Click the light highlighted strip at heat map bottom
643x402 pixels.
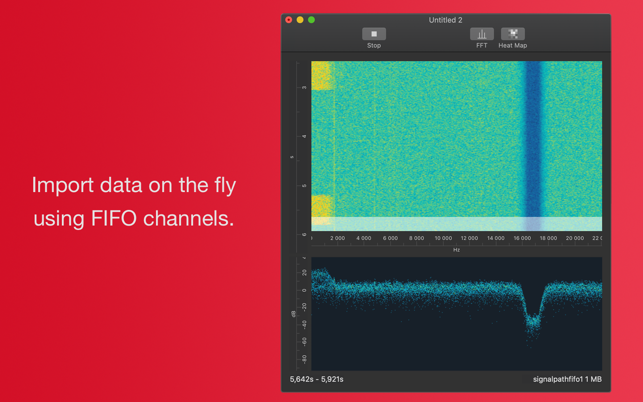point(456,224)
